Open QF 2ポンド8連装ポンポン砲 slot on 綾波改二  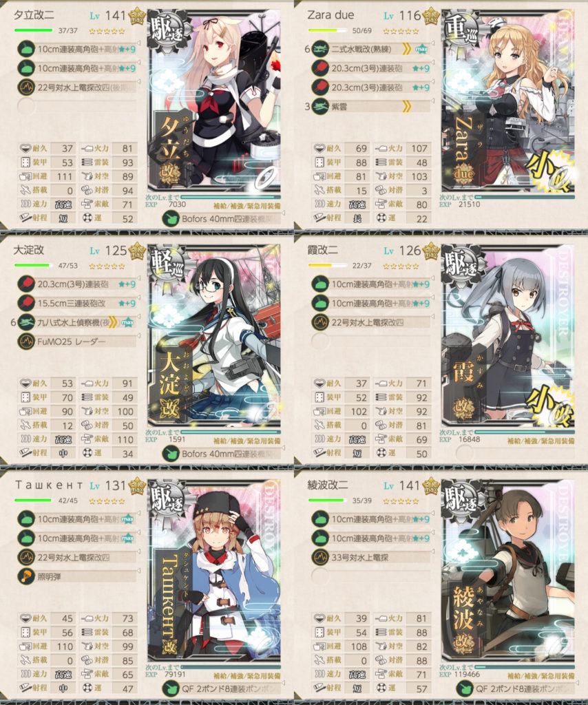point(516,688)
